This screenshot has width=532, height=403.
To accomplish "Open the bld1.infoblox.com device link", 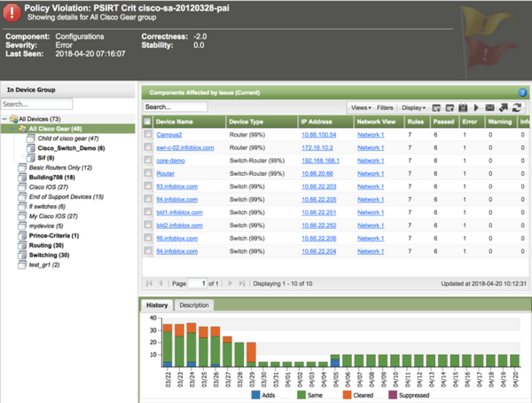I will pos(178,213).
